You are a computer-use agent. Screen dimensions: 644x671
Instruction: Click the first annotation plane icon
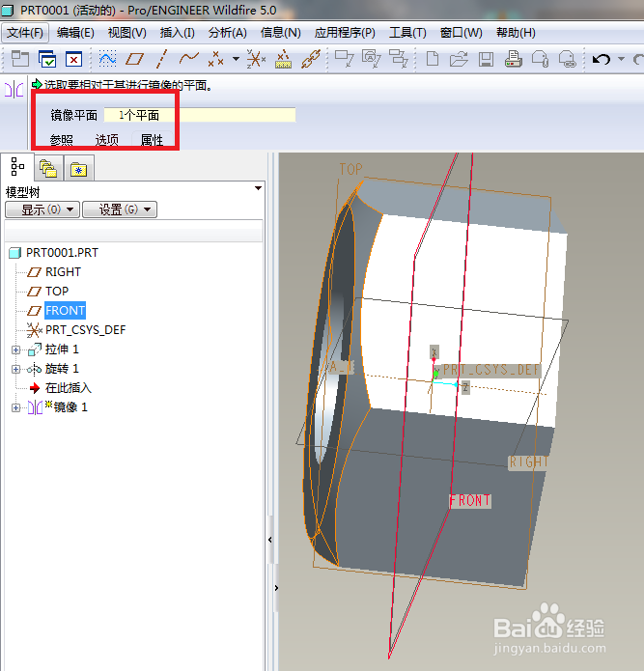point(344,59)
